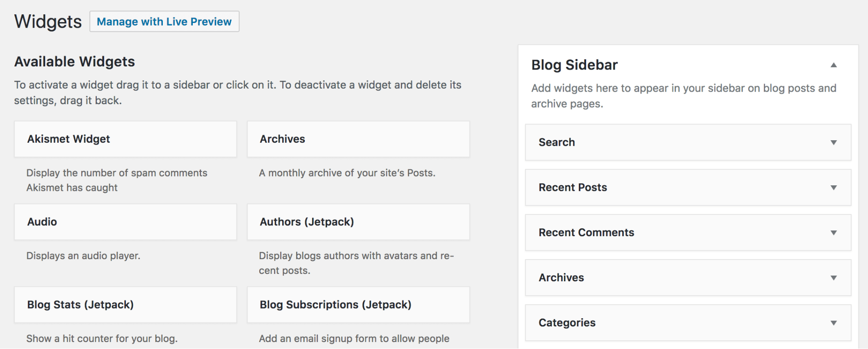Image resolution: width=868 pixels, height=349 pixels.
Task: Collapse the Blog Sidebar panel
Action: [x=834, y=64]
